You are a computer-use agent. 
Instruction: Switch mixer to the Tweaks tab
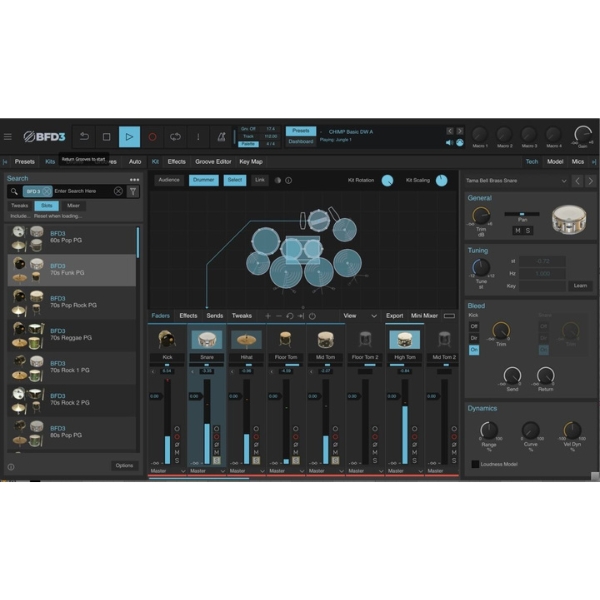coord(242,316)
